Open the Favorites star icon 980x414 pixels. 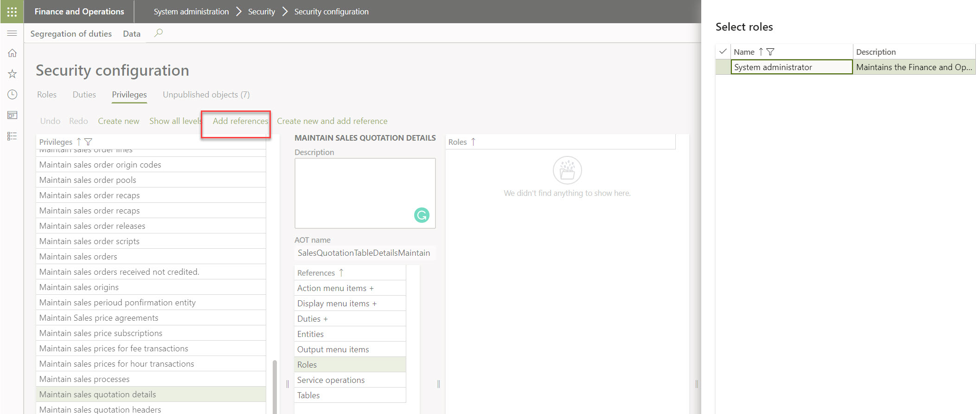(x=12, y=74)
